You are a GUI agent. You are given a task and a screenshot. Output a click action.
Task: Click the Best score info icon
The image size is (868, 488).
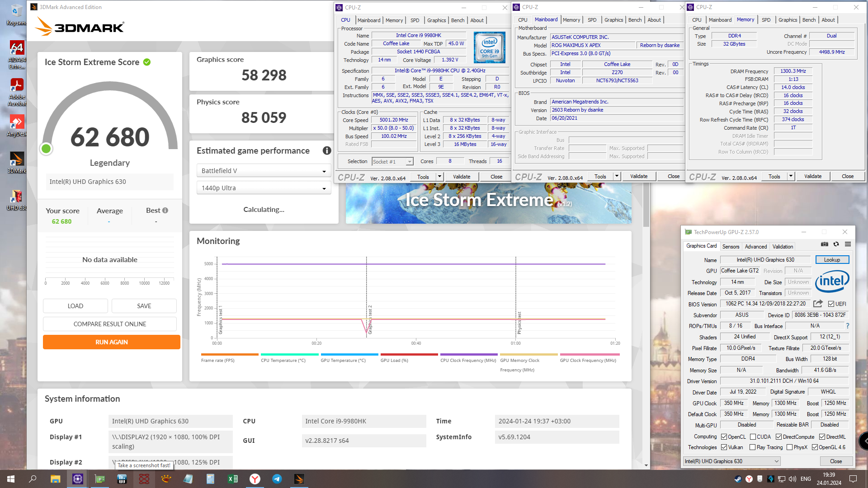(165, 211)
